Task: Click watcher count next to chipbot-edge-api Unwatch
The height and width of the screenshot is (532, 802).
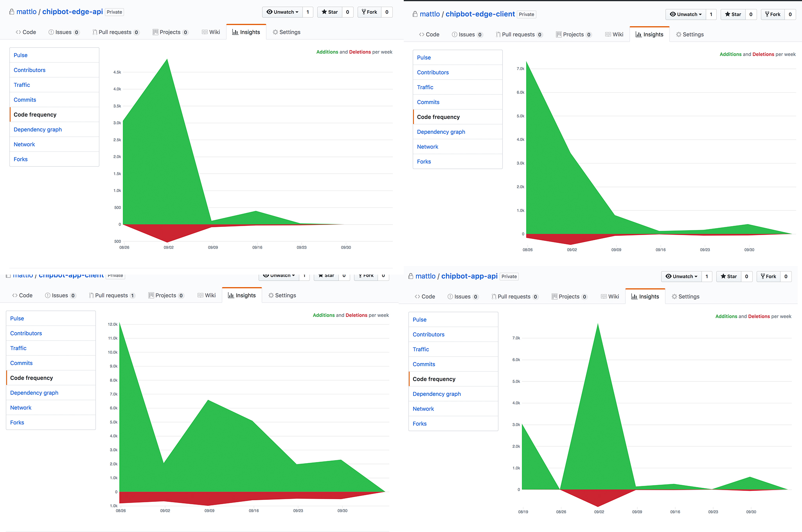Action: click(308, 12)
